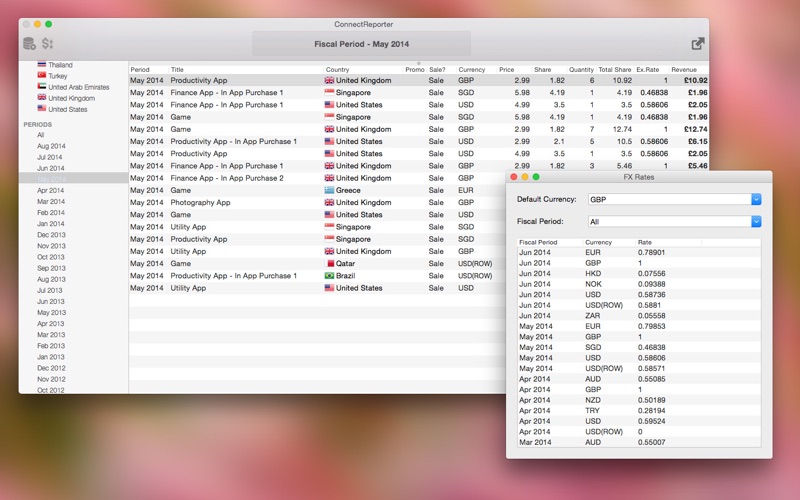Open the FX rates dollar icon
Viewport: 800px width, 500px height.
point(47,44)
